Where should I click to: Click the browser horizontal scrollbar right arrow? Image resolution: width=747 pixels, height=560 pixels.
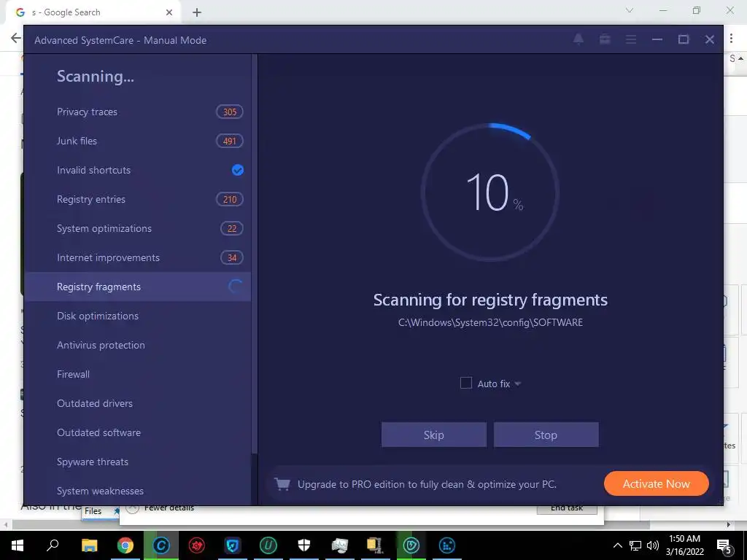coord(728,525)
